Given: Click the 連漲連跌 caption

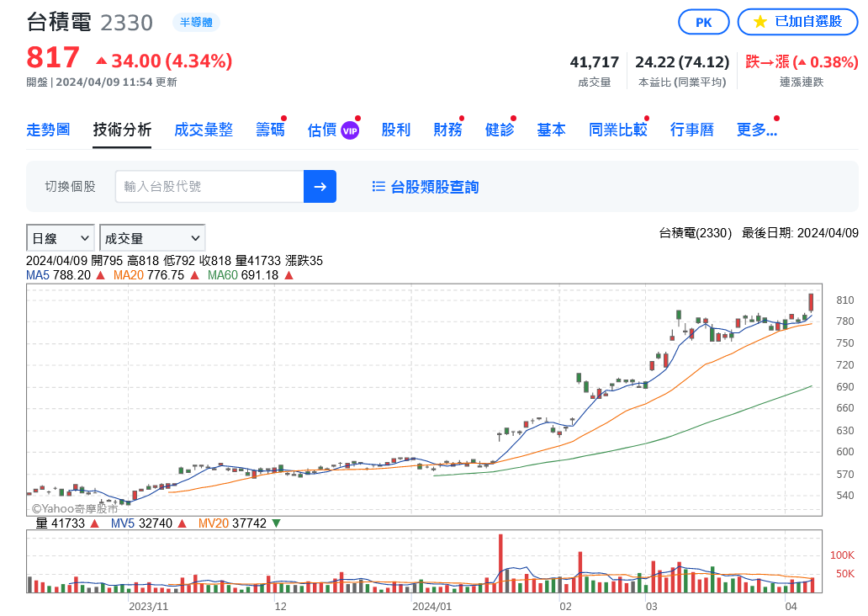Looking at the screenshot, I should click(x=802, y=82).
